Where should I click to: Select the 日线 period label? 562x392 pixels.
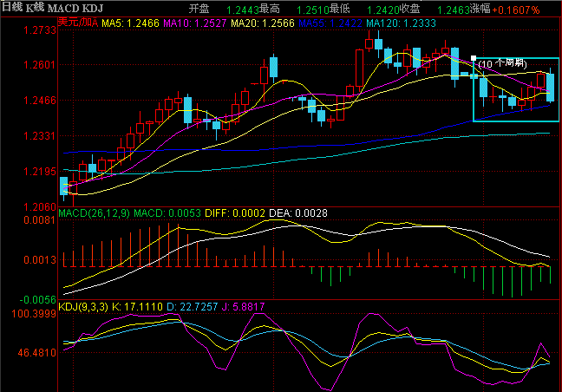tap(12, 7)
